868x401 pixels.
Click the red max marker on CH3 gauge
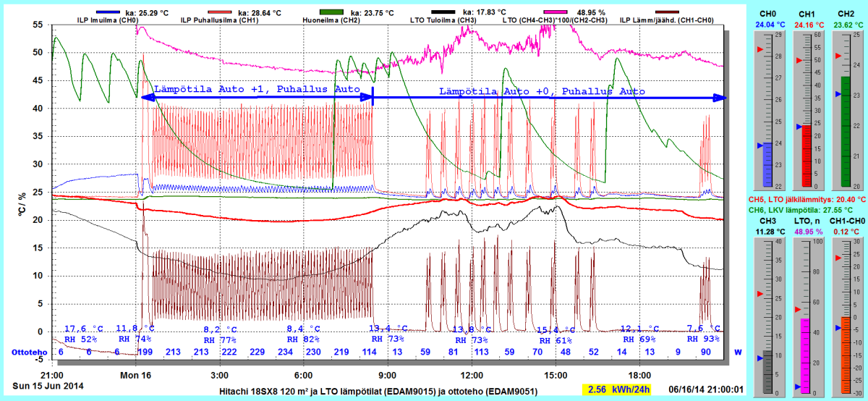point(759,294)
